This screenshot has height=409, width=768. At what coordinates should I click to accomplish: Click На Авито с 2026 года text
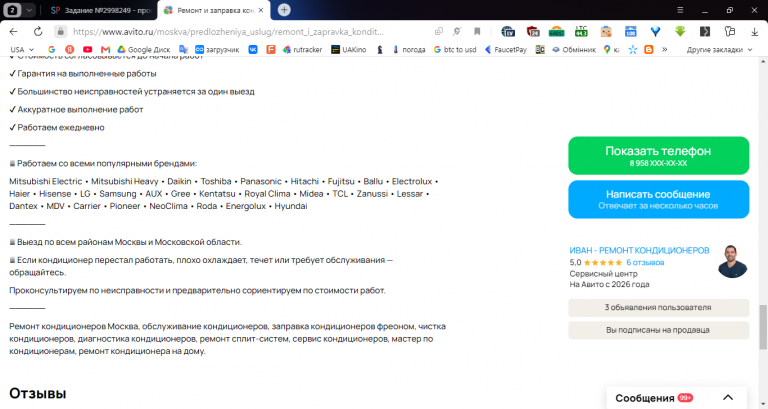click(609, 284)
